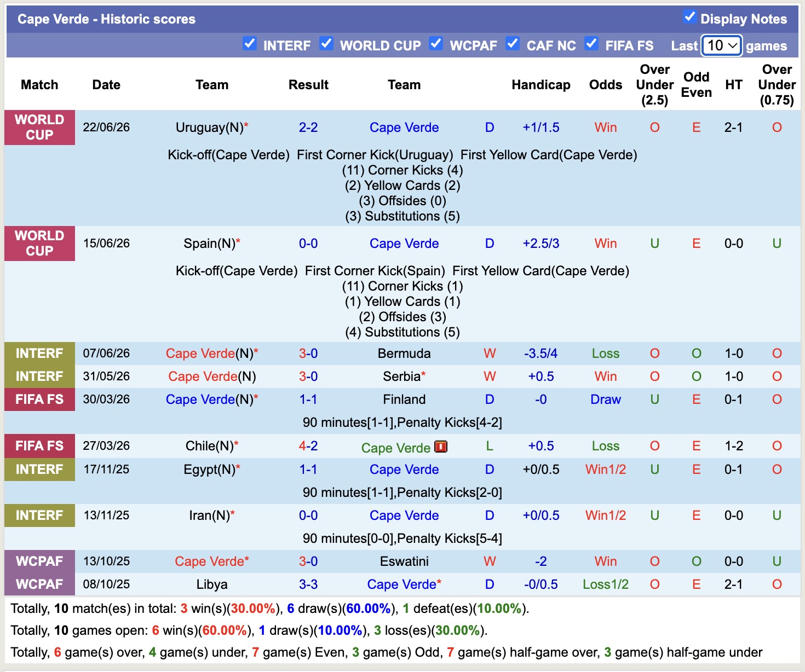Viewport: 805px width, 672px height.
Task: Click the WORLD CUP label for 15/06/26 match
Action: (x=39, y=244)
